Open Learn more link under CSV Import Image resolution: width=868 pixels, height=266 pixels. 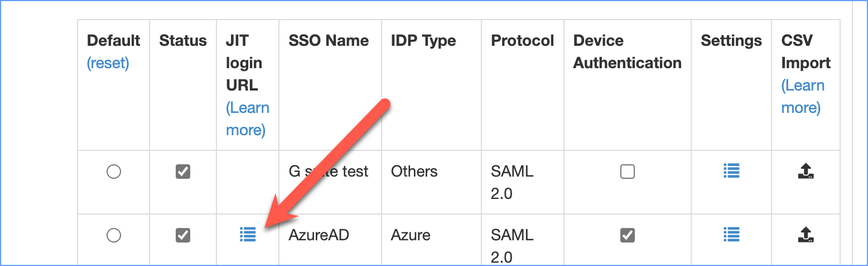tap(803, 97)
